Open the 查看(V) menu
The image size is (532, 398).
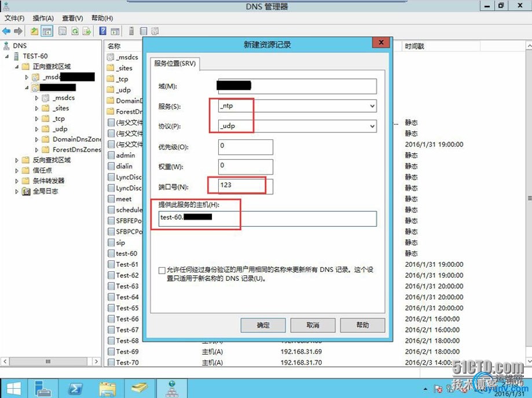click(x=72, y=18)
